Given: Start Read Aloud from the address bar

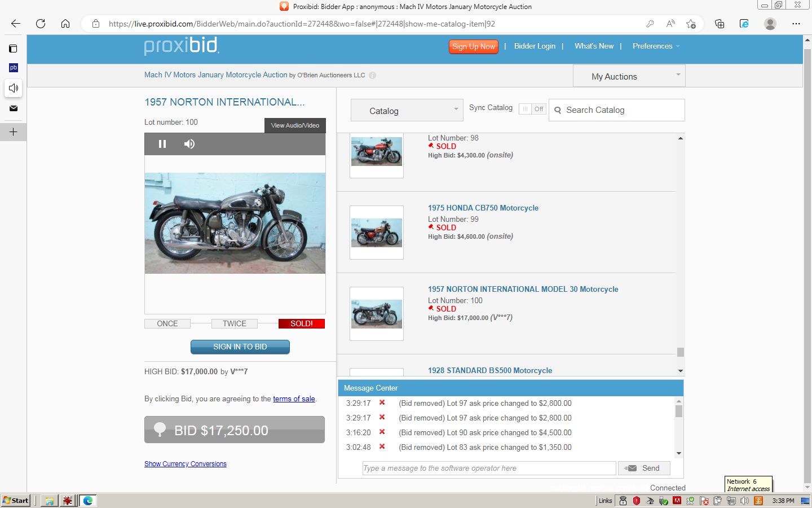Looking at the screenshot, I should pyautogui.click(x=670, y=24).
